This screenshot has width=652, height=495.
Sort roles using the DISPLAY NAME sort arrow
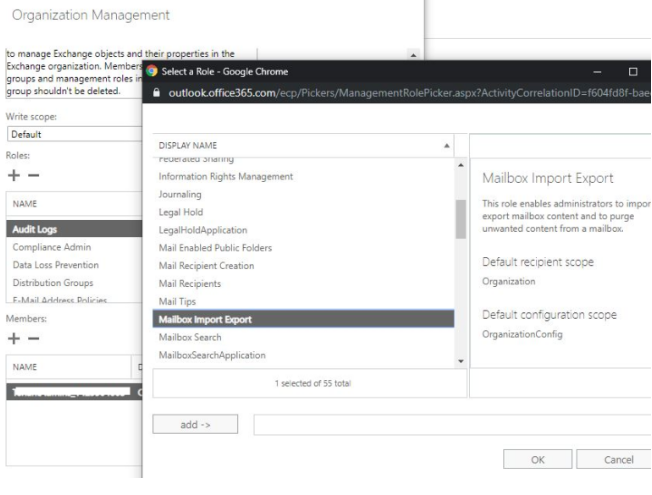[447, 146]
